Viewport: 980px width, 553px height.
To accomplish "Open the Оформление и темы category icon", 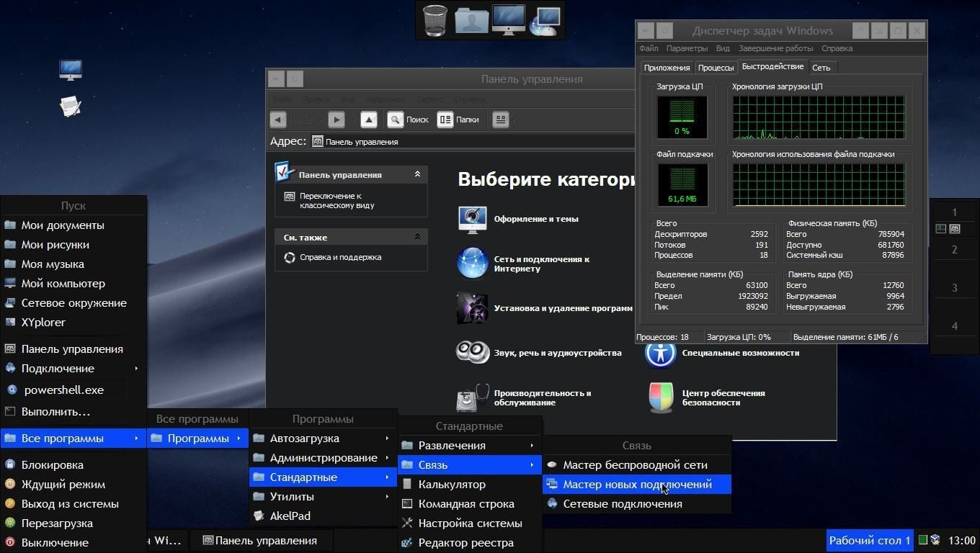I will pyautogui.click(x=472, y=220).
